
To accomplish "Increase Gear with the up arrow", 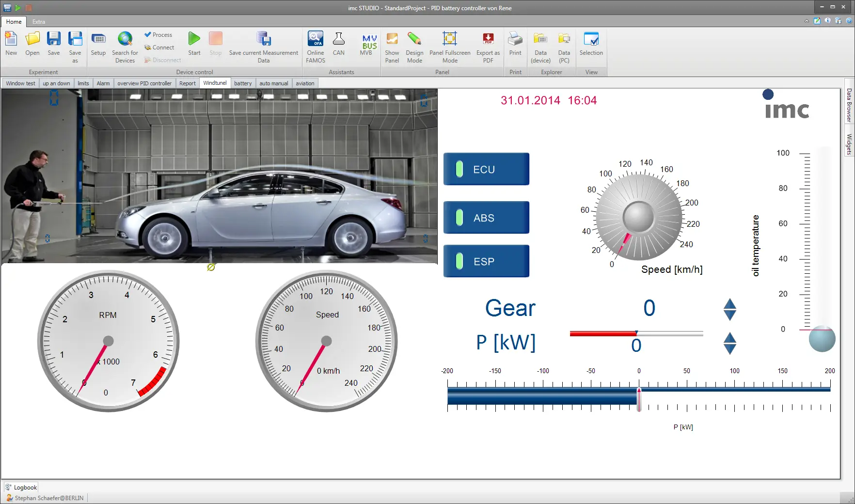I will (730, 304).
